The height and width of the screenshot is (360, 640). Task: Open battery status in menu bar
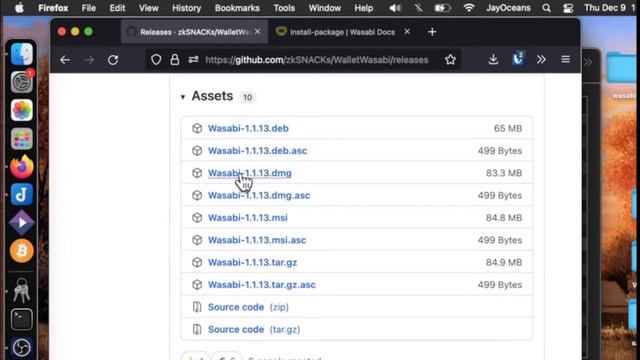[442, 8]
